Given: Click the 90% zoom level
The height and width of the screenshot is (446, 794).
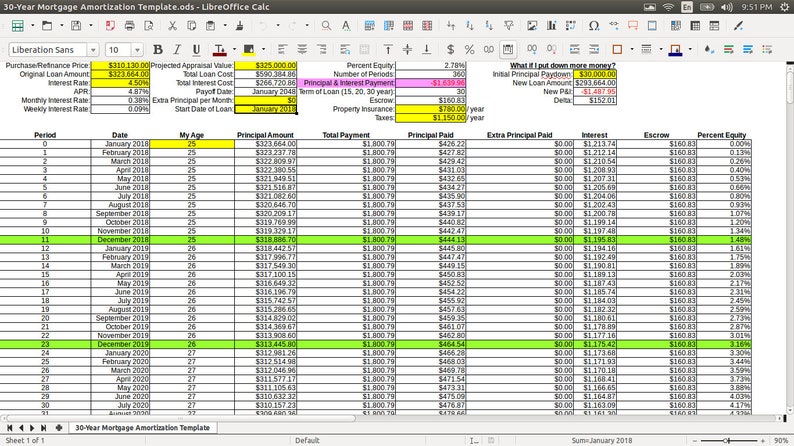Looking at the screenshot, I should [781, 441].
